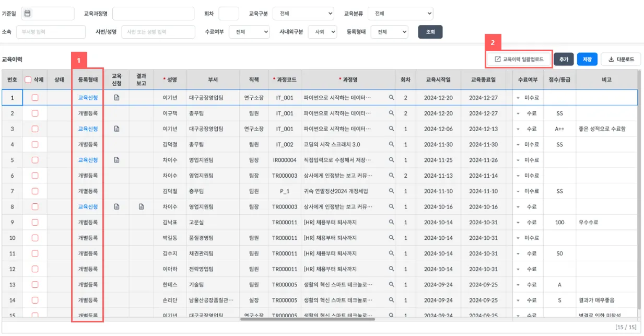The height and width of the screenshot is (336, 644).
Task: Open education request document icon in row 3
Action: point(116,129)
